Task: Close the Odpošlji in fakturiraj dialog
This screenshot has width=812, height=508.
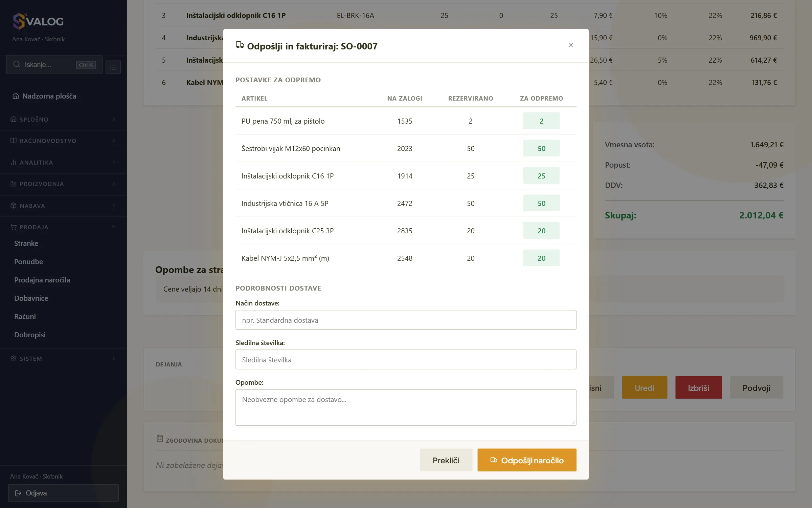Action: click(571, 45)
